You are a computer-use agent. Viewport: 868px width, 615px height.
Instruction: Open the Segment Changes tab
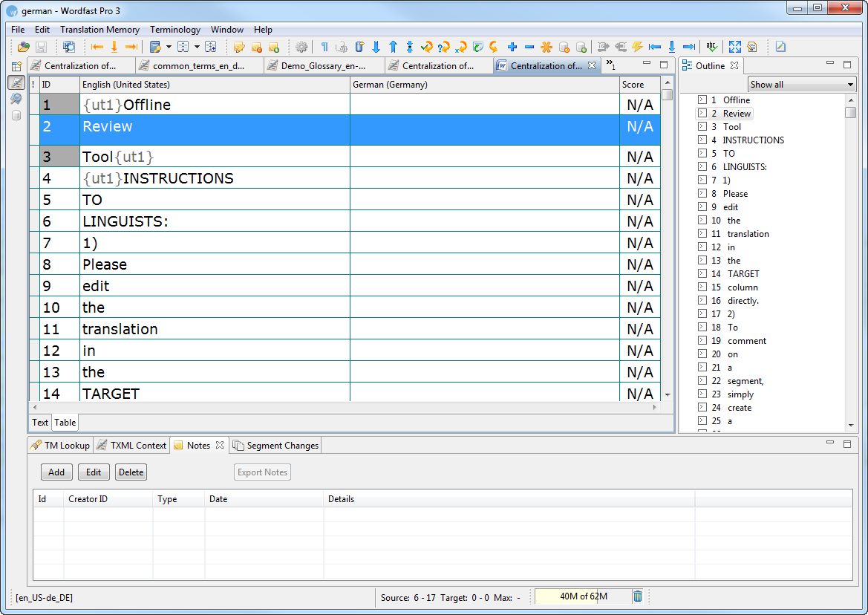275,446
